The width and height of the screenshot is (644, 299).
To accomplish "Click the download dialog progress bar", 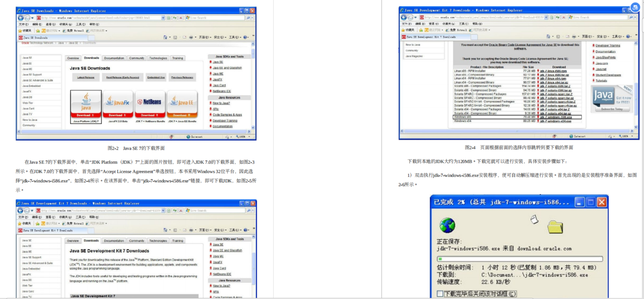I will 519,258.
